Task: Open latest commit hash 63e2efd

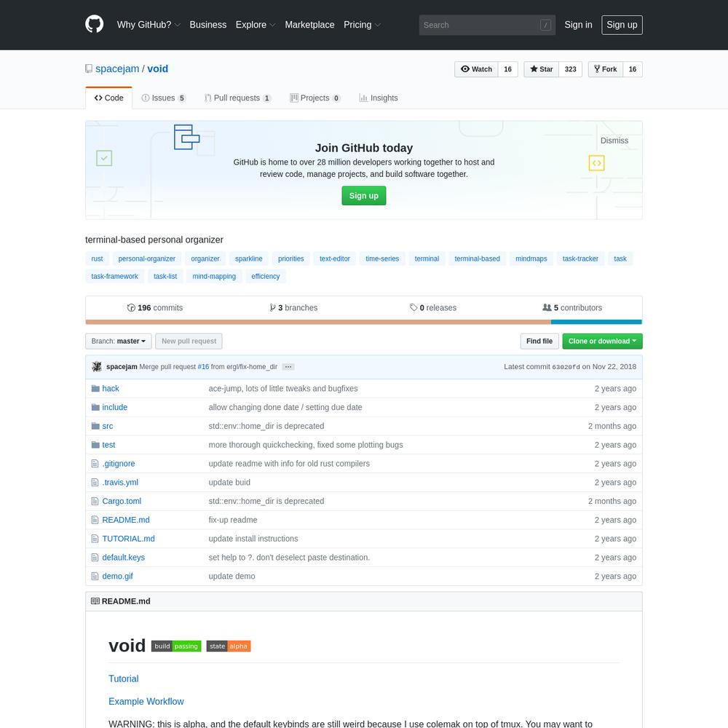Action: [x=566, y=367]
